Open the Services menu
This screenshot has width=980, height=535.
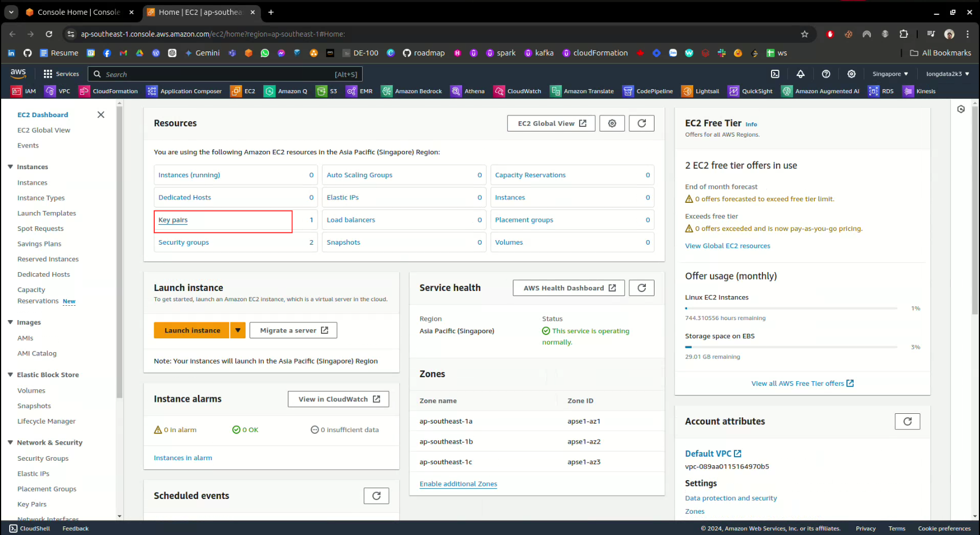pyautogui.click(x=61, y=74)
